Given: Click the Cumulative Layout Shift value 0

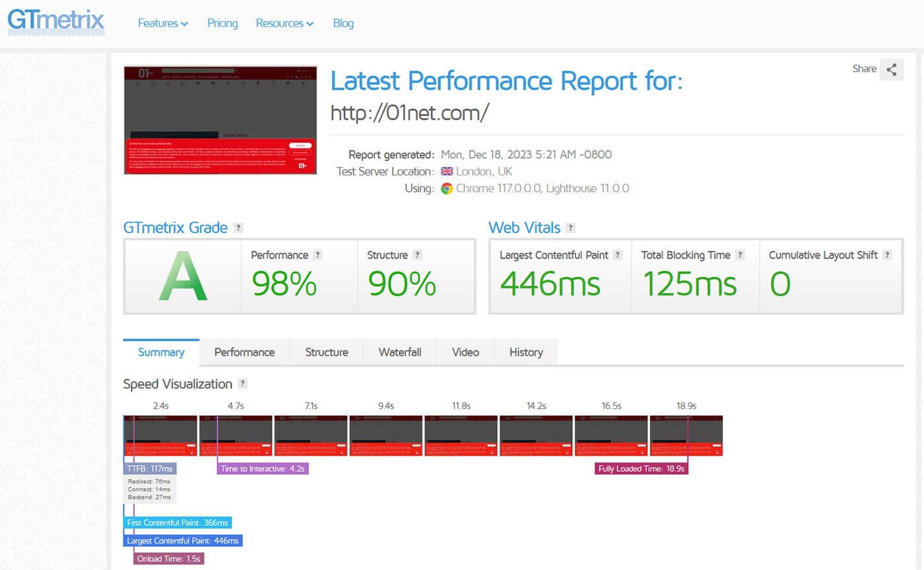Looking at the screenshot, I should click(x=780, y=284).
